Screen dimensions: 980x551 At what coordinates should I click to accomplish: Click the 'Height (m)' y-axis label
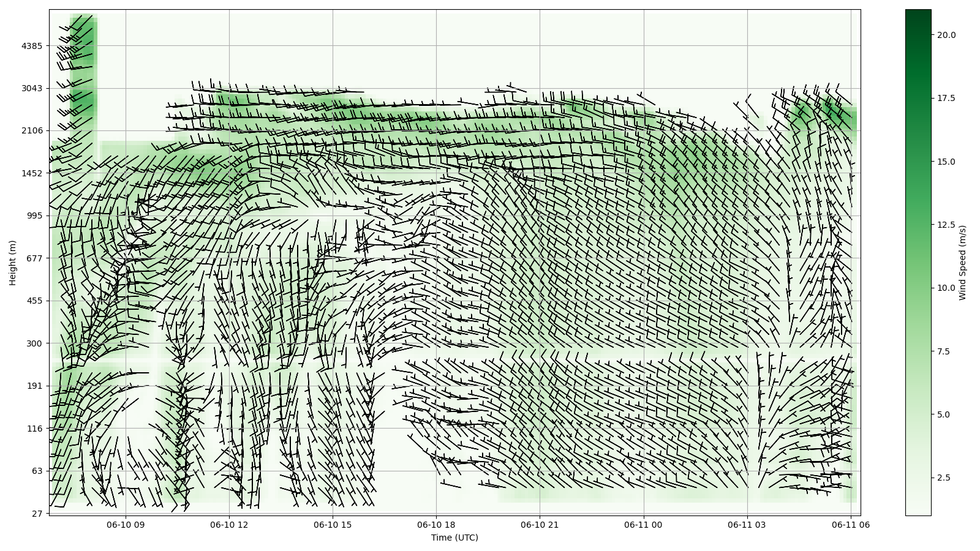[12, 262]
